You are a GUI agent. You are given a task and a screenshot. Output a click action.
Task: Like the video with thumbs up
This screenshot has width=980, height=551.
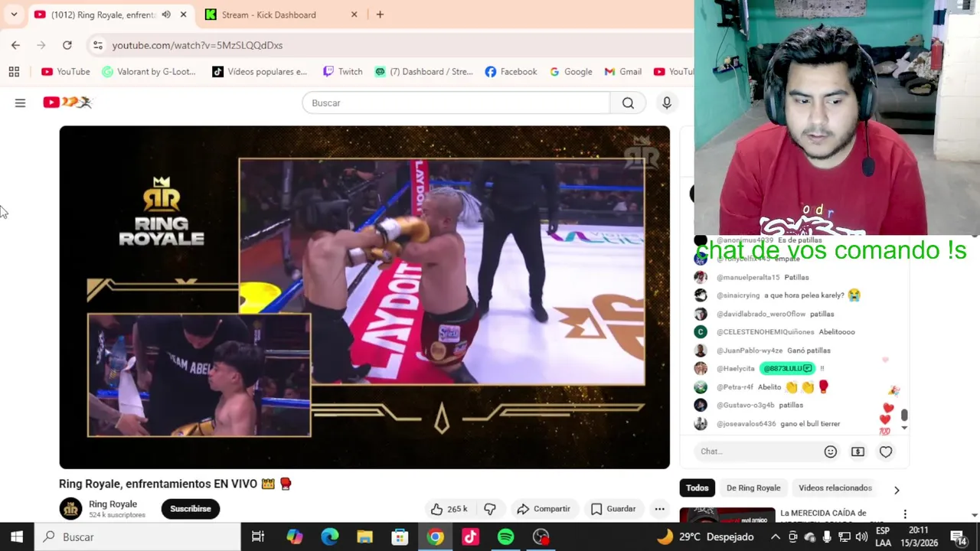click(449, 509)
